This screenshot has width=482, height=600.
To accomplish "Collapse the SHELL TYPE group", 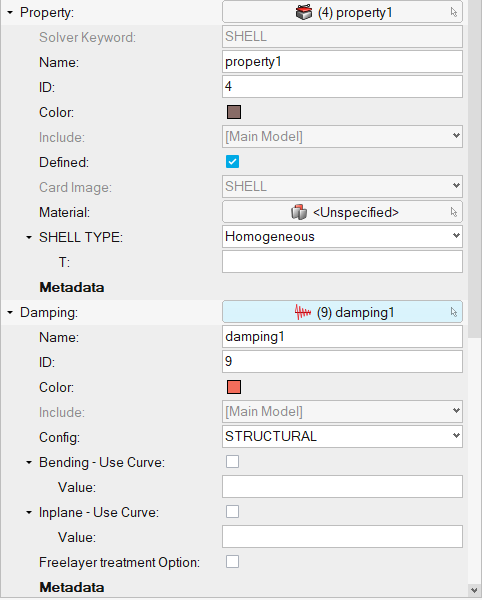I will [x=29, y=238].
